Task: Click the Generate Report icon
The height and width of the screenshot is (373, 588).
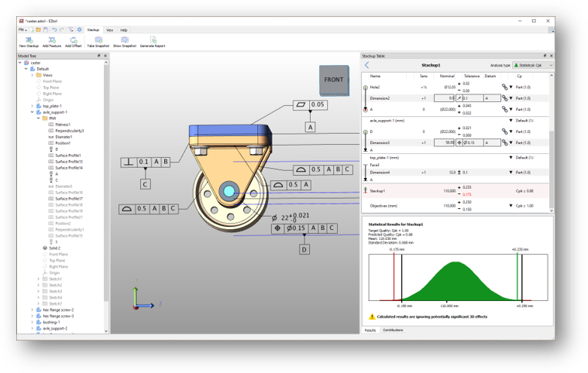Action: coord(153,42)
